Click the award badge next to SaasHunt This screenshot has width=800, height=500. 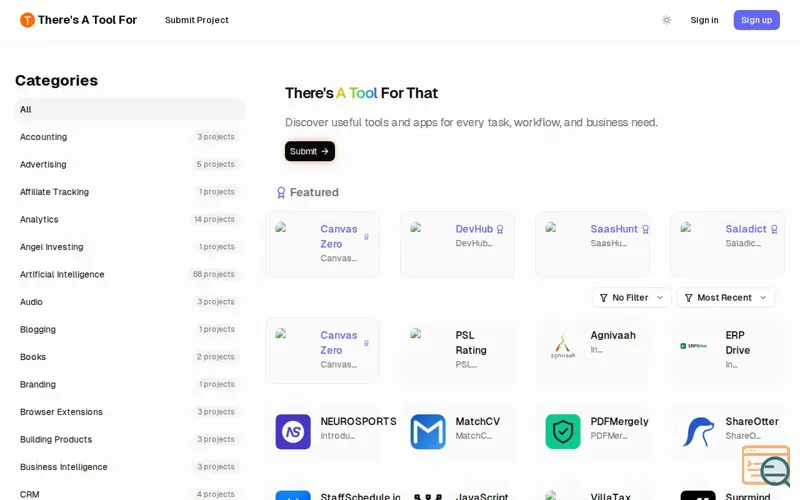pos(645,230)
